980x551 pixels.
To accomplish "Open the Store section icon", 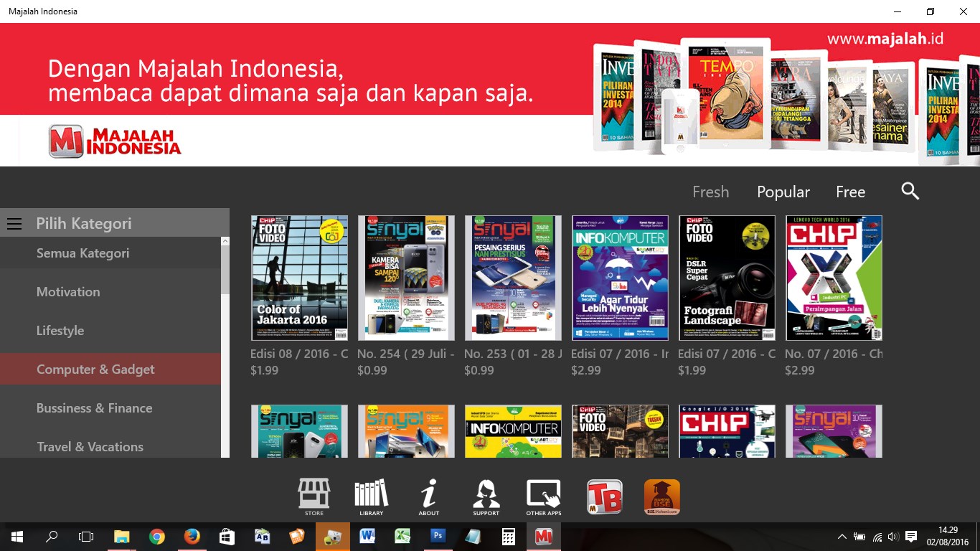I will point(314,496).
